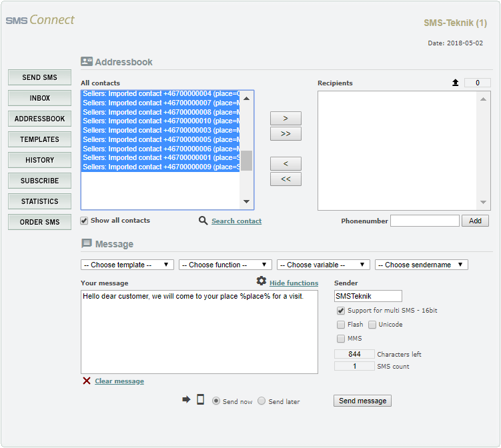Screen dimensions: 501x448
Task: Click the SMS Connect logo
Action: click(x=40, y=20)
